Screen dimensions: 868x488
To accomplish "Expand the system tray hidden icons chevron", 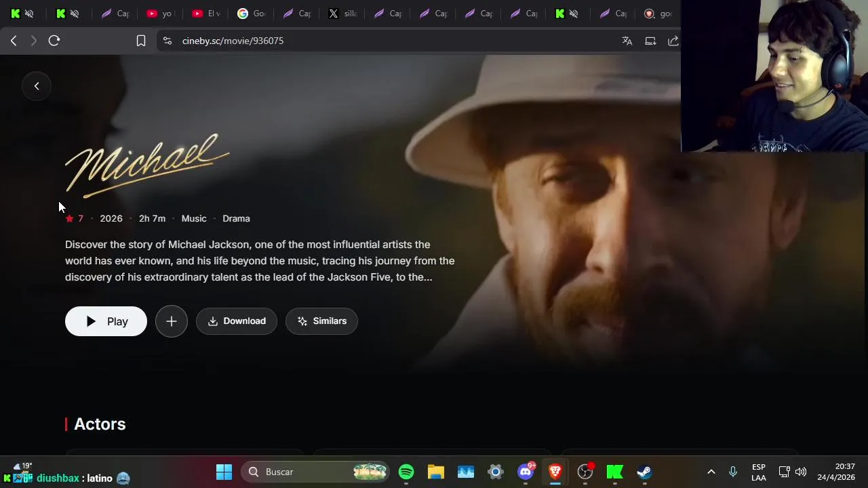I will pos(711,472).
